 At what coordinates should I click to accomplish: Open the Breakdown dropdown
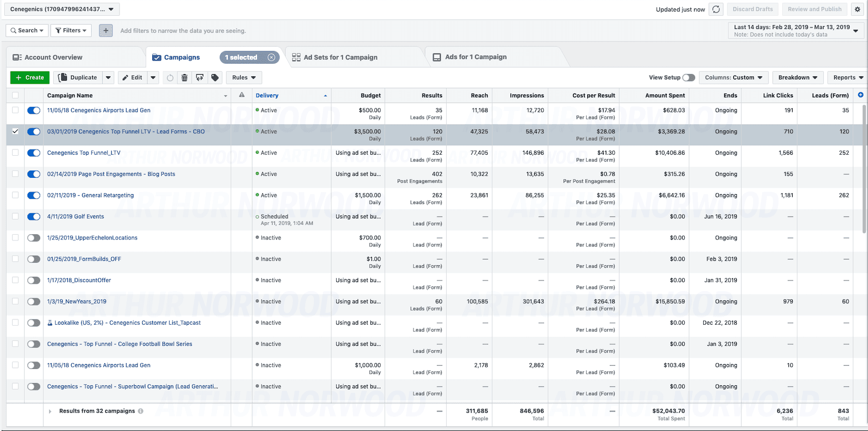(x=798, y=77)
